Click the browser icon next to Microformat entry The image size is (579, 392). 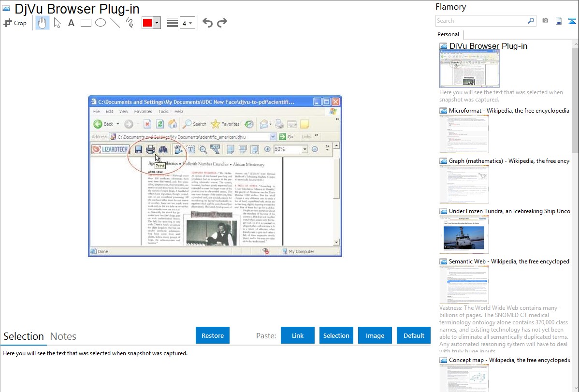click(x=443, y=111)
